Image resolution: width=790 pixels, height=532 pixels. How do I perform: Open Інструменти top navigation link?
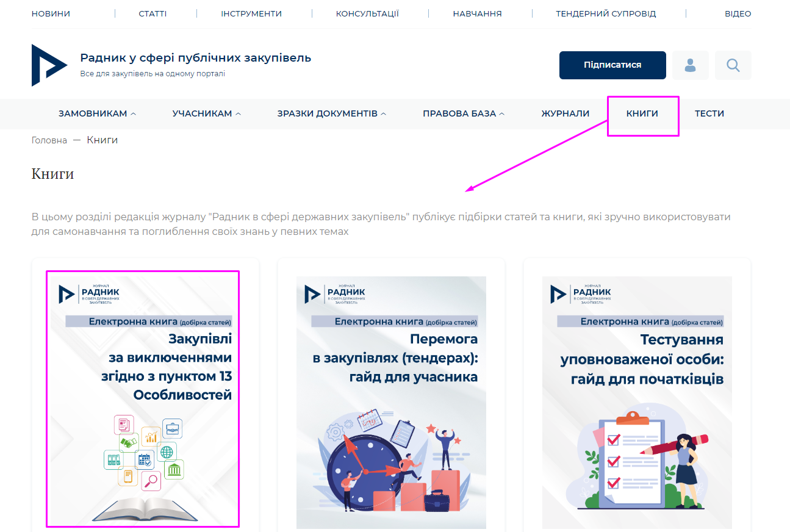pyautogui.click(x=251, y=13)
